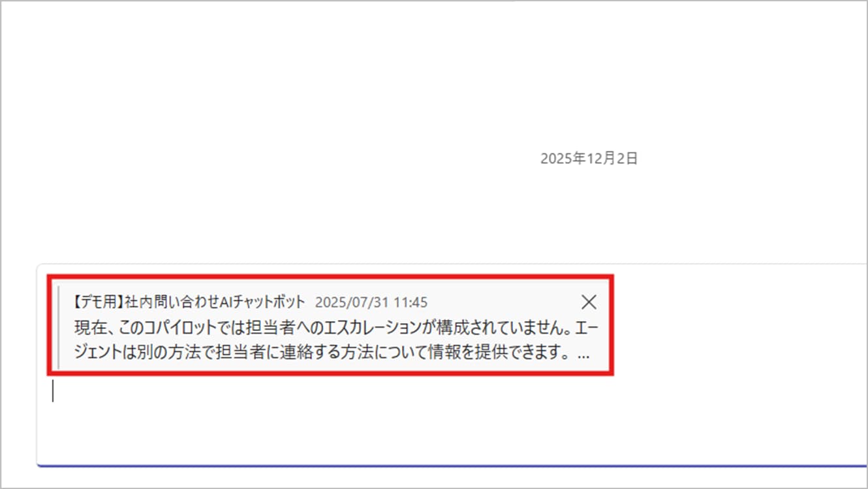Click blank space between quote timestamp and X

click(503, 302)
